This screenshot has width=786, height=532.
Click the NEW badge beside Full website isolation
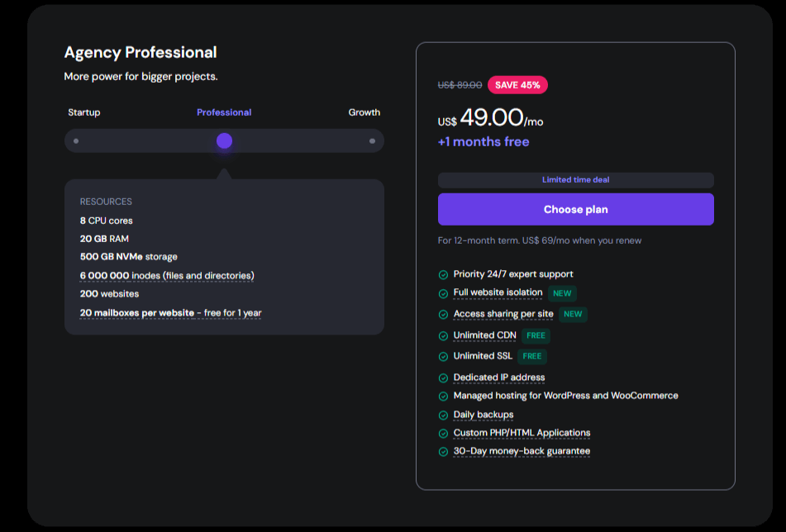tap(562, 293)
